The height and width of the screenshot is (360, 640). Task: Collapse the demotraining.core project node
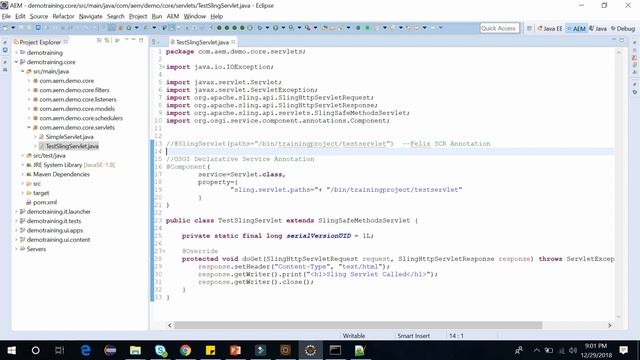point(17,62)
